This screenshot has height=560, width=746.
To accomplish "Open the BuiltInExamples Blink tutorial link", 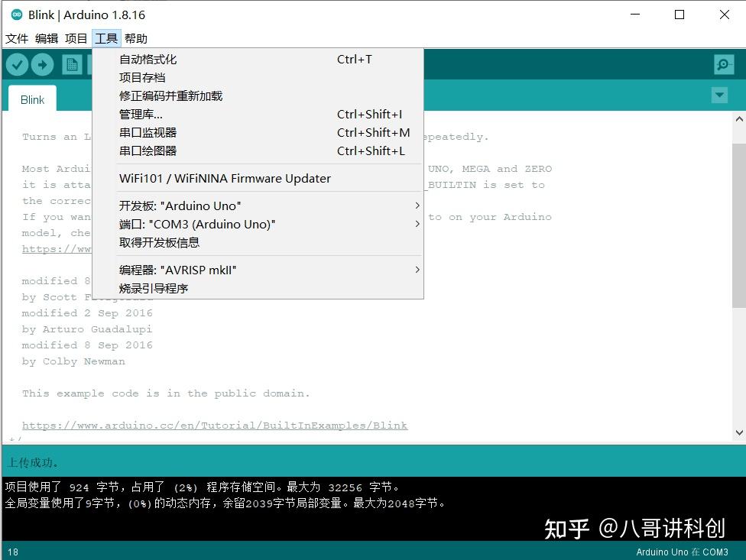I will point(214,426).
